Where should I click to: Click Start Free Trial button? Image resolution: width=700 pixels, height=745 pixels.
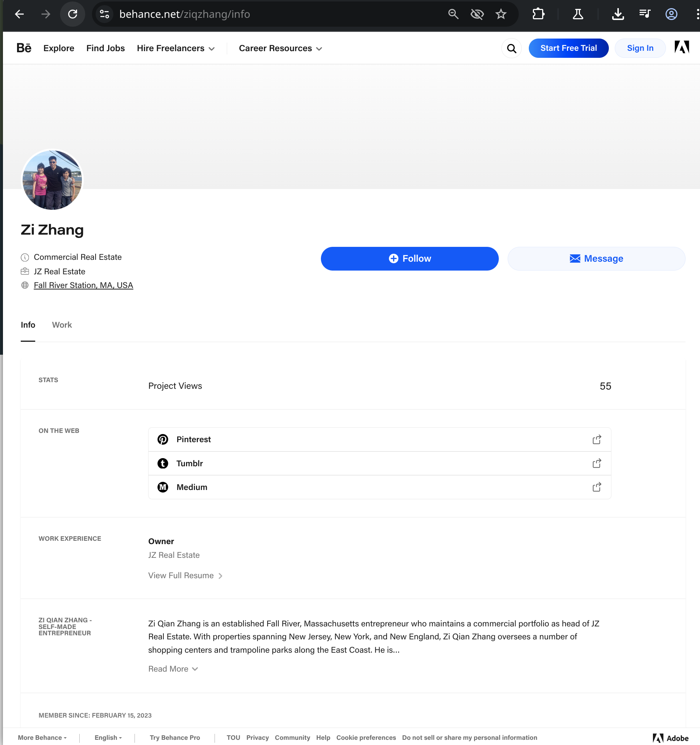click(x=568, y=48)
